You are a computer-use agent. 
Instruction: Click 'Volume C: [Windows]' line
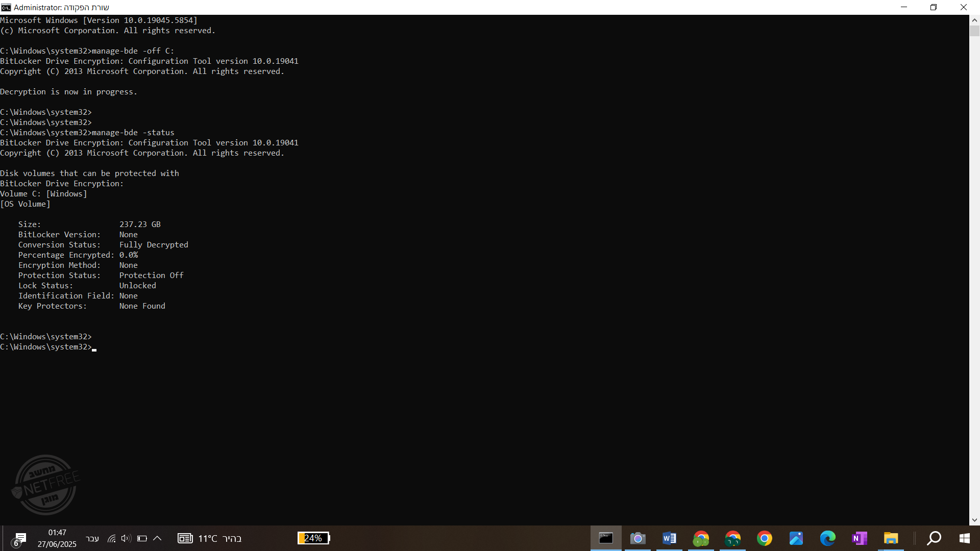43,194
